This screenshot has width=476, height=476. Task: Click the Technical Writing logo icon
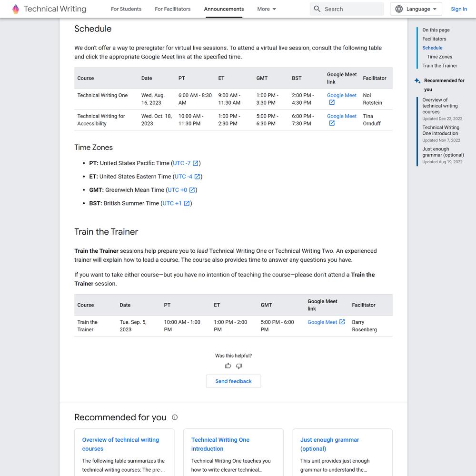16,9
